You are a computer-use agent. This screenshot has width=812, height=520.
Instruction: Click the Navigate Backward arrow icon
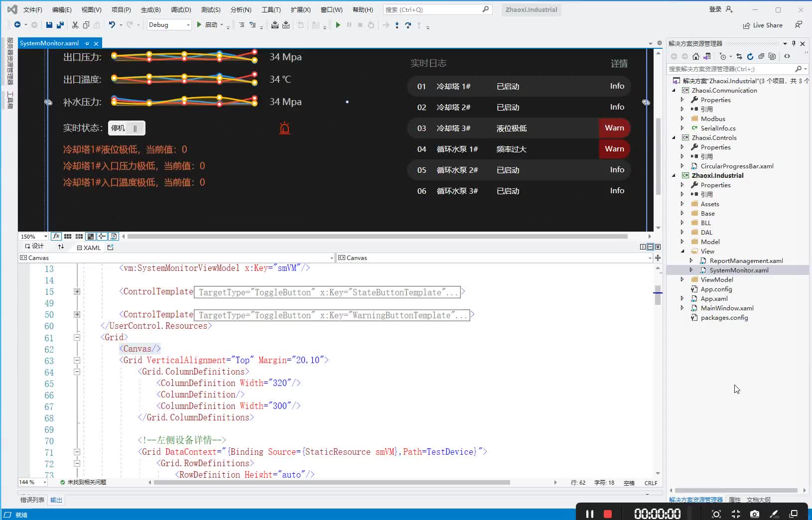click(x=17, y=25)
